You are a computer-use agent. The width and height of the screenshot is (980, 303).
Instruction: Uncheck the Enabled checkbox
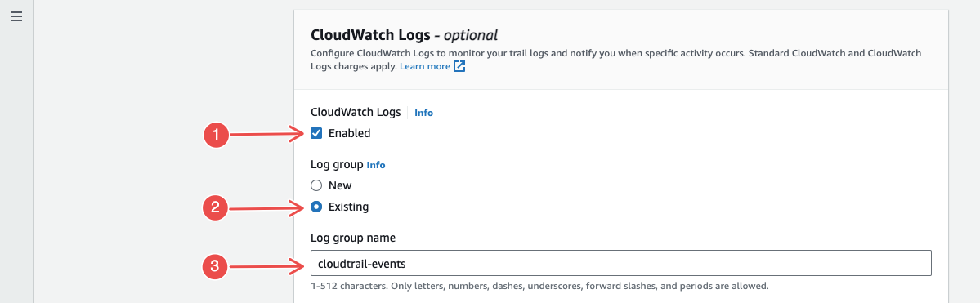pyautogui.click(x=317, y=133)
